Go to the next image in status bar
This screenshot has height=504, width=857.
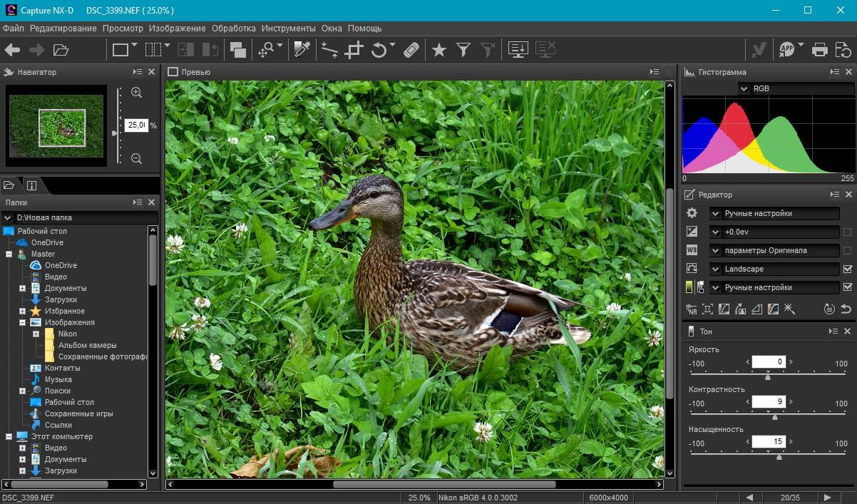coord(827,498)
